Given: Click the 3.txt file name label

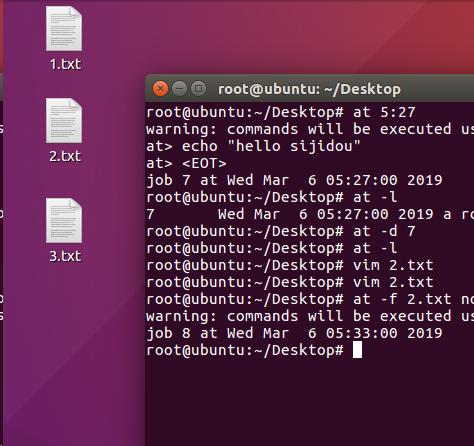Looking at the screenshot, I should point(65,256).
